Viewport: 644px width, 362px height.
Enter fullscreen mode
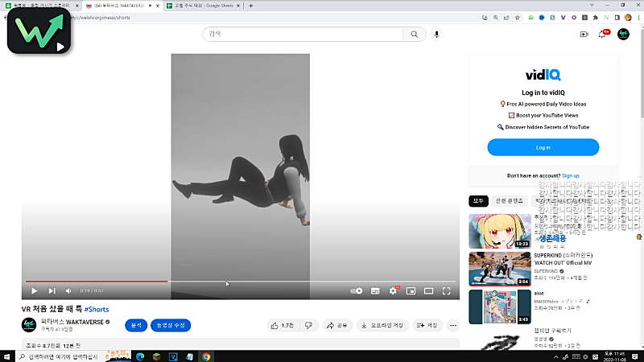point(447,290)
